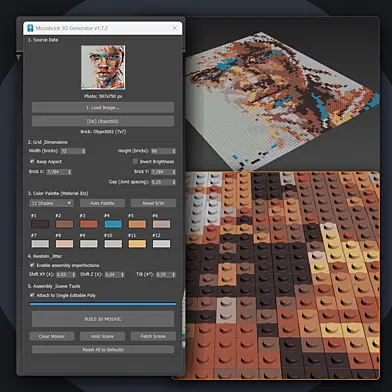Click the Shift XY value field
The image size is (392, 392).
point(64,275)
